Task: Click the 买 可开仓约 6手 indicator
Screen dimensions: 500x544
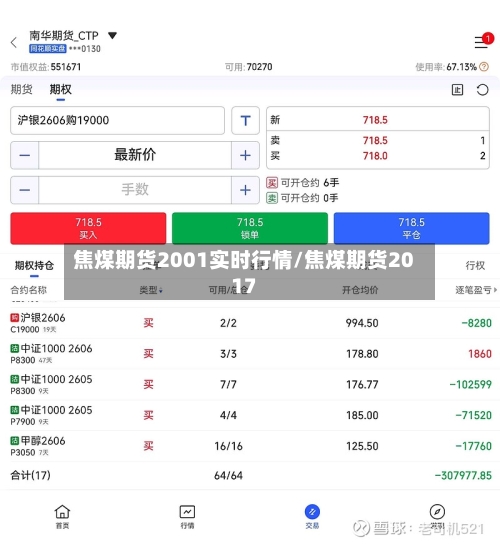Action: click(303, 182)
